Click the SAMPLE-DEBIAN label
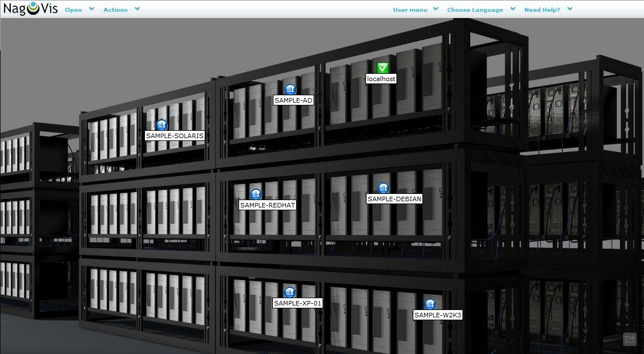Image resolution: width=644 pixels, height=354 pixels. click(394, 199)
